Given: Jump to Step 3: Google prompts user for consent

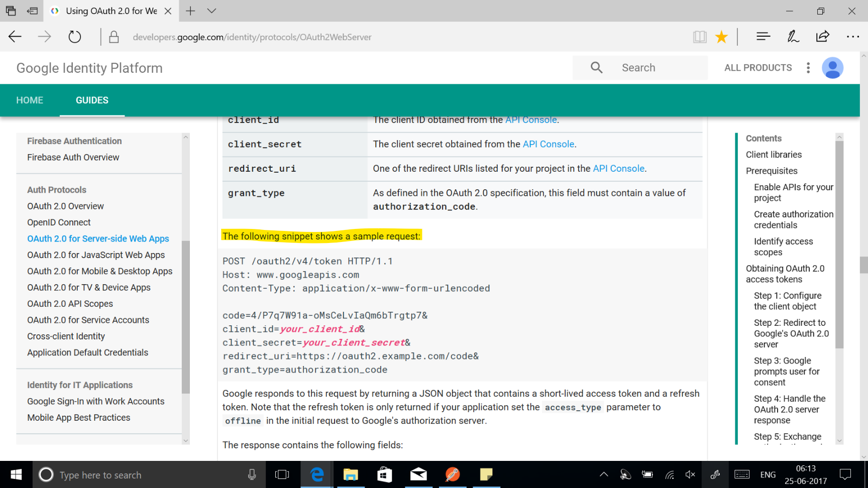Looking at the screenshot, I should (787, 372).
